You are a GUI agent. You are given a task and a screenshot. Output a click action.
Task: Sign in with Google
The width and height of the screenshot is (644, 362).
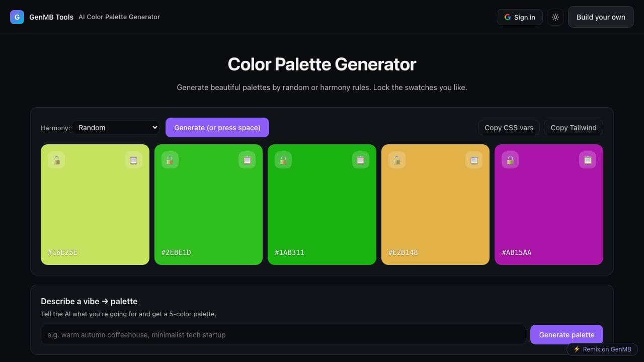coord(520,17)
